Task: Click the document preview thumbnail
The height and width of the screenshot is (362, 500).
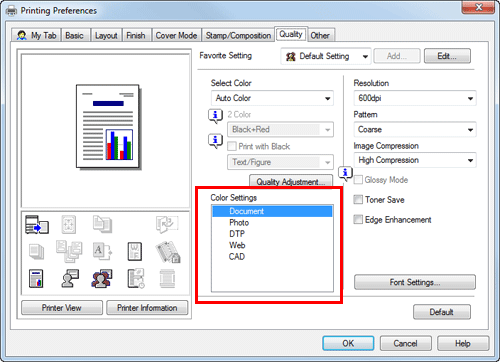Action: pyautogui.click(x=108, y=127)
